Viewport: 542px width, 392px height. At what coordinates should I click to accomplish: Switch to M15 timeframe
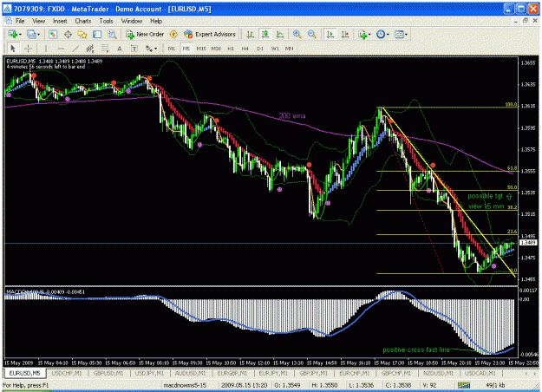pyautogui.click(x=201, y=49)
